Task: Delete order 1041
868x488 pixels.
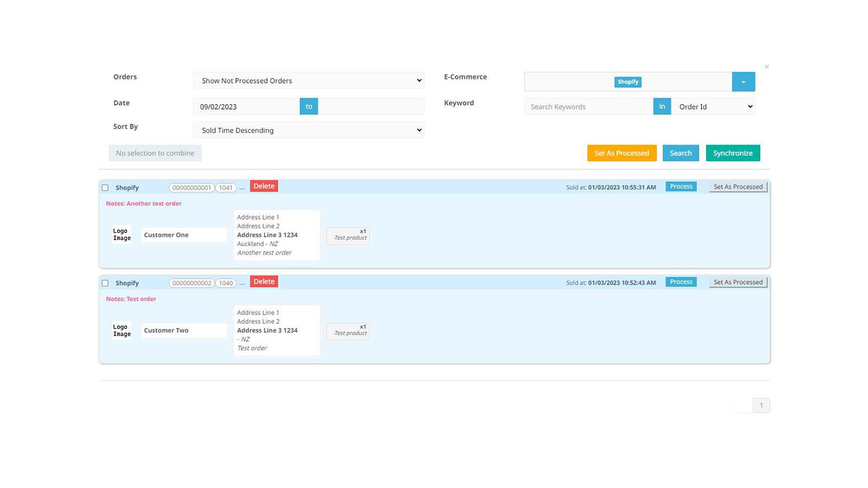Action: [264, 185]
